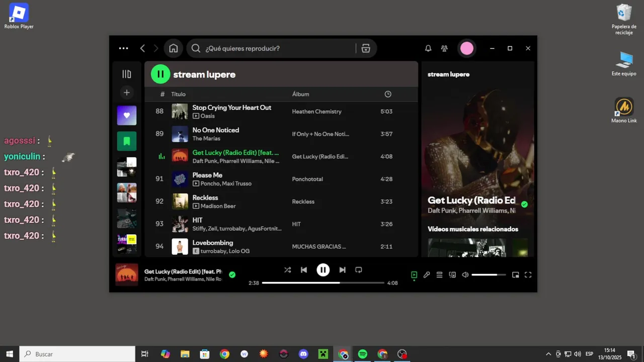Open Discord from the taskbar
Screen dimensions: 644x362
coord(303,354)
